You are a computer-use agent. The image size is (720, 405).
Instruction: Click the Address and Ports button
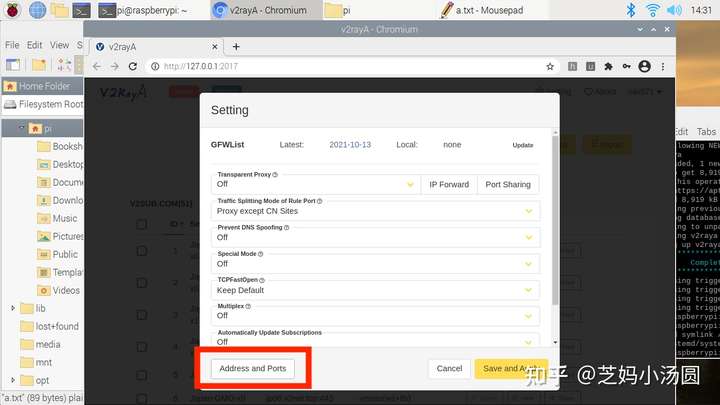253,368
